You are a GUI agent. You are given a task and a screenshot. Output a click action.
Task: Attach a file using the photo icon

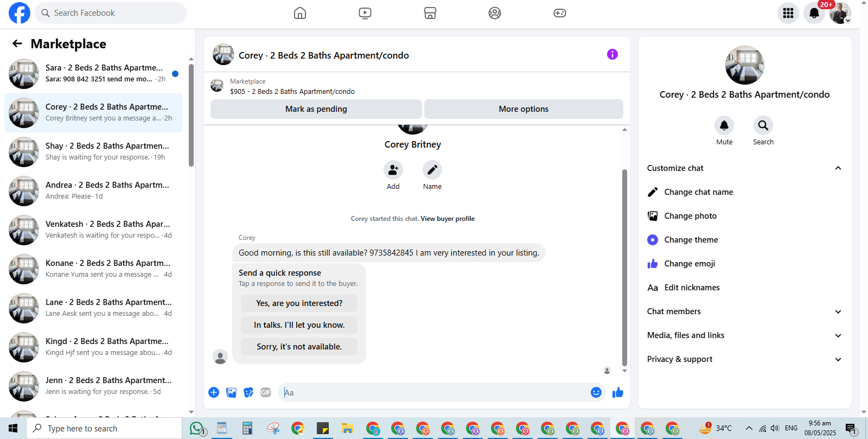231,392
